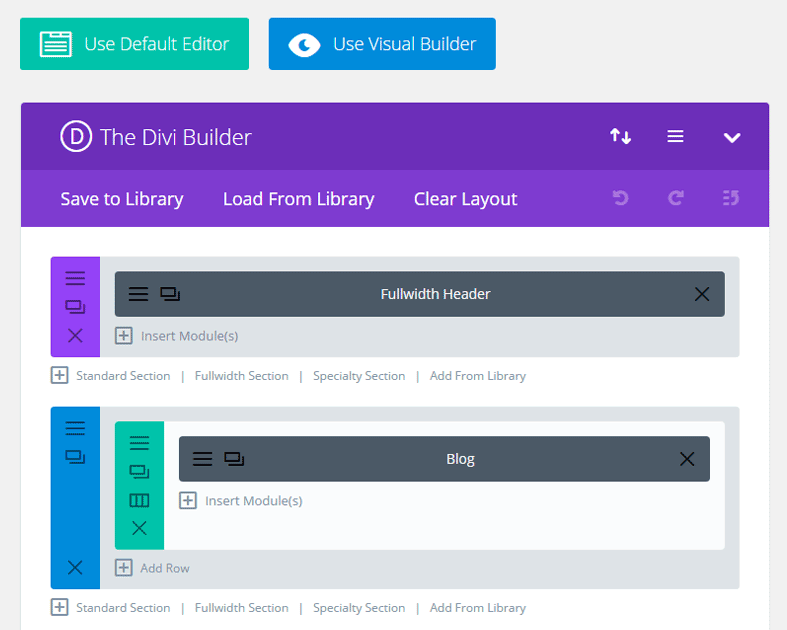Screen dimensions: 787x630
Task: Click the undo icon in builder toolbar
Action: [x=620, y=198]
